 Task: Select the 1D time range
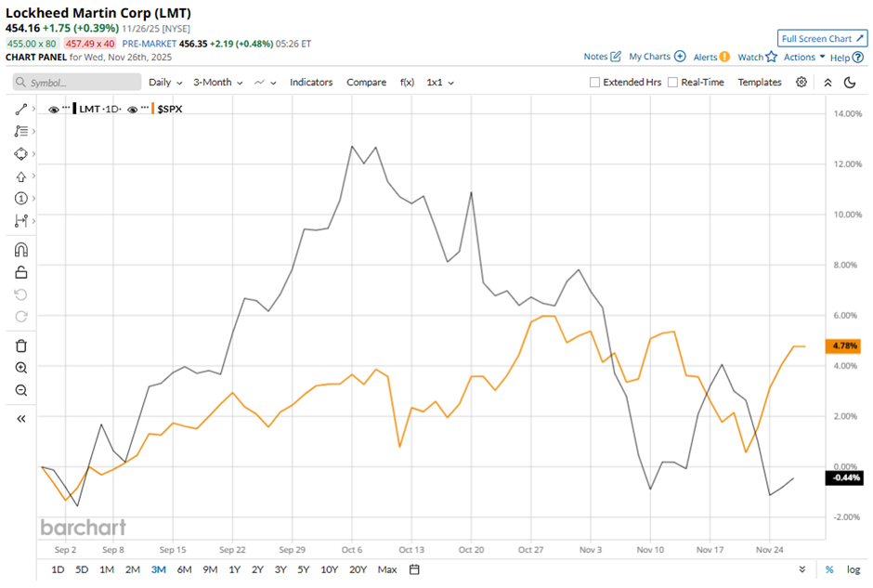(58, 569)
